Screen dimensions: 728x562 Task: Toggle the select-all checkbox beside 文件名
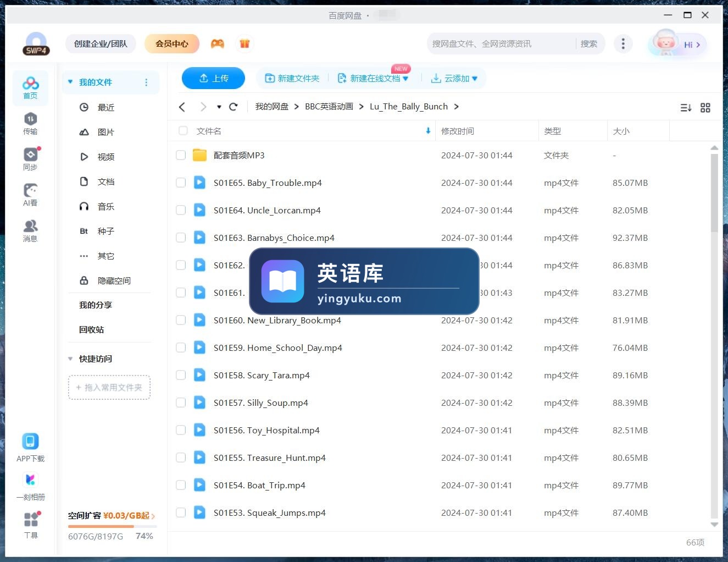tap(183, 131)
